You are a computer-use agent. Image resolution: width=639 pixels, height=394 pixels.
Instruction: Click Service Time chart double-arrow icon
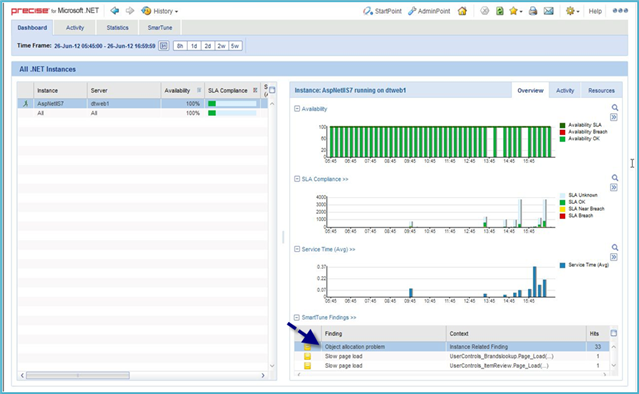[x=614, y=257]
